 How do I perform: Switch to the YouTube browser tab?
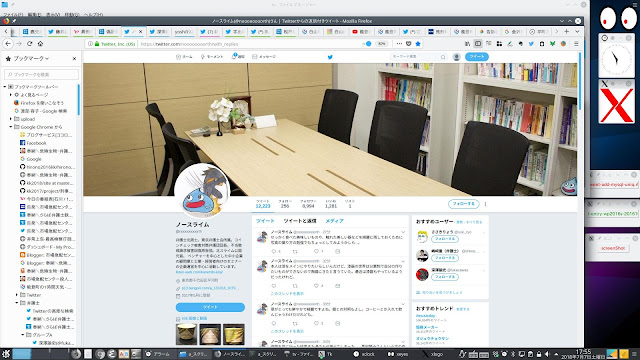(x=361, y=31)
